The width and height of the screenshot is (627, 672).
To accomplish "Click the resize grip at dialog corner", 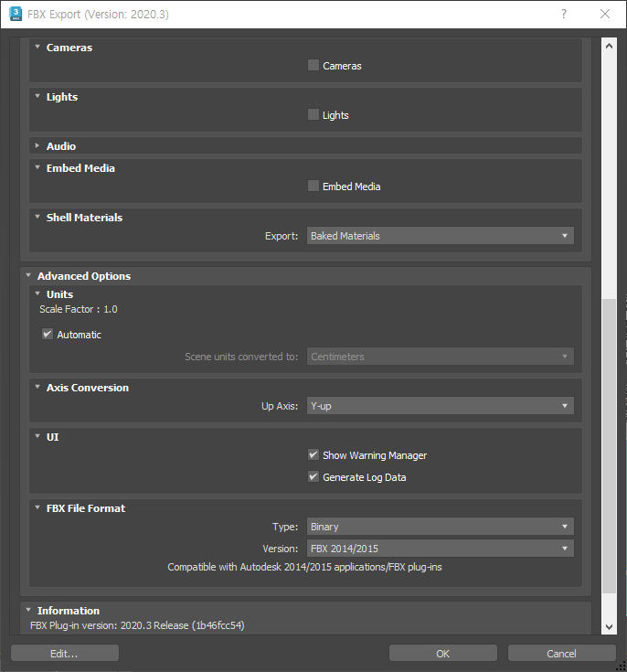I will coord(622,667).
